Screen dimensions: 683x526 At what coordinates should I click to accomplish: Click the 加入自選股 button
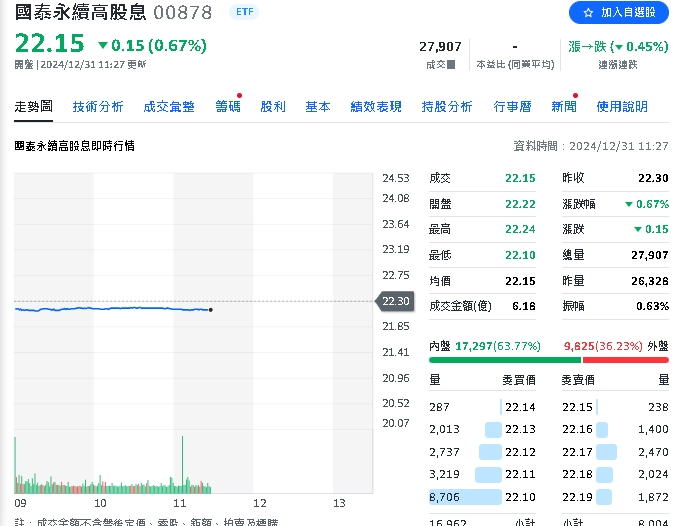[x=619, y=13]
